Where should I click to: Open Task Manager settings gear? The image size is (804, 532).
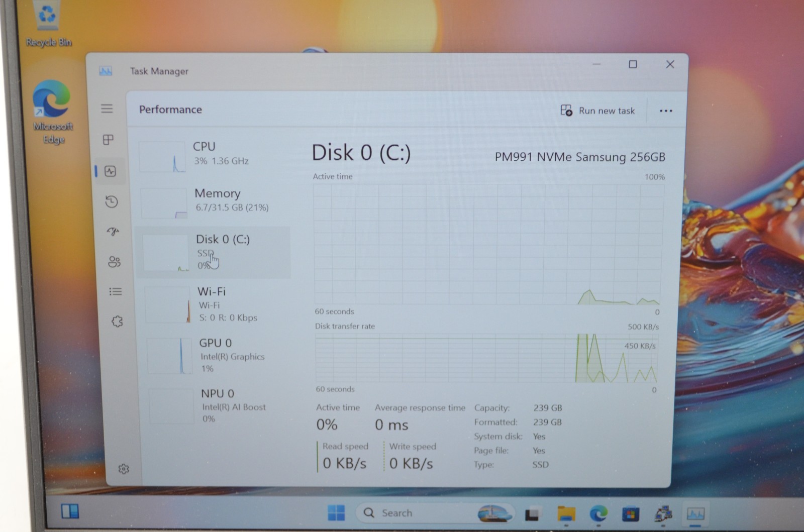pos(124,469)
